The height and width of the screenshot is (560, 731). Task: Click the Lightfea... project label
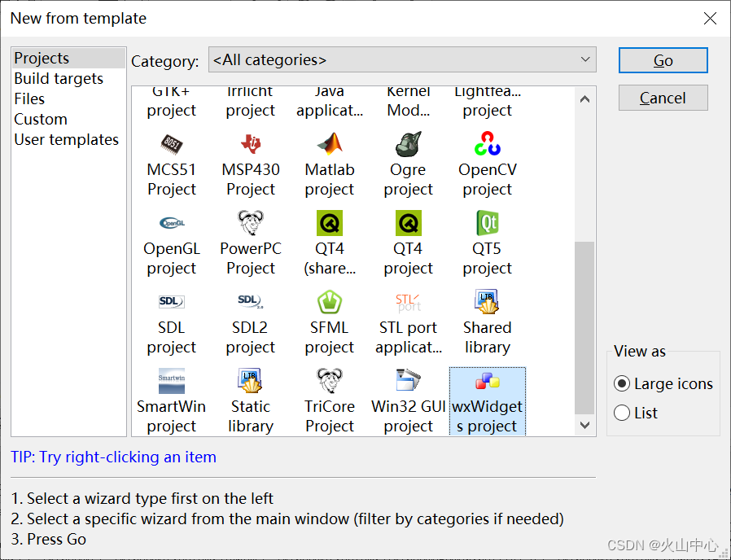point(487,101)
